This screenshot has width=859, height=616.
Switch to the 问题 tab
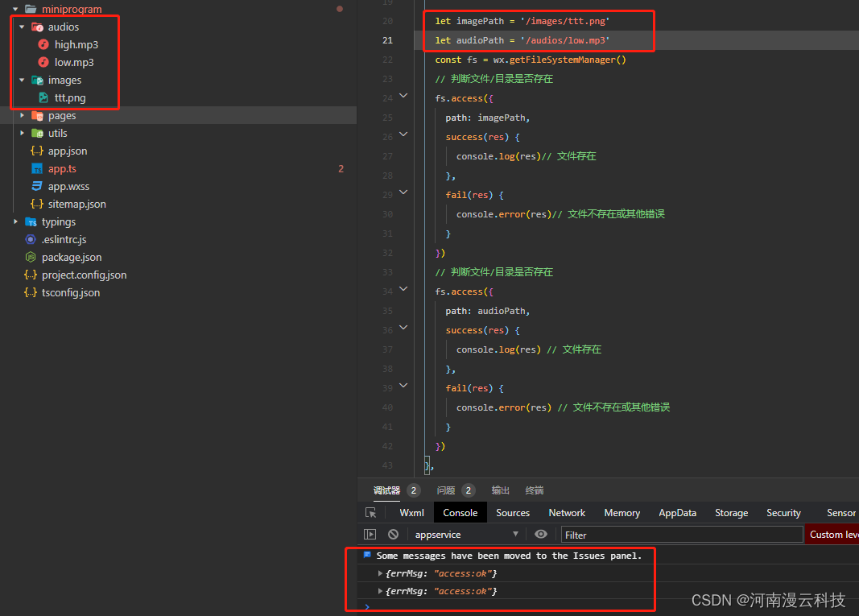tap(446, 490)
